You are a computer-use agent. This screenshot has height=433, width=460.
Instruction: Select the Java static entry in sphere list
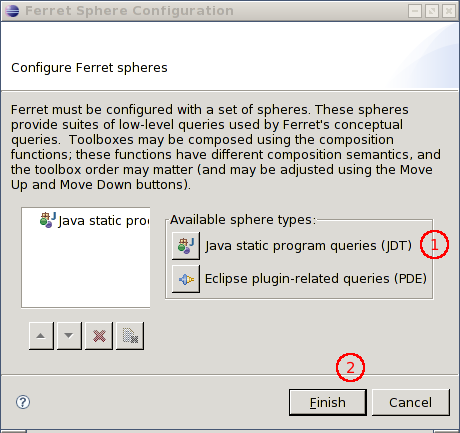(94, 220)
